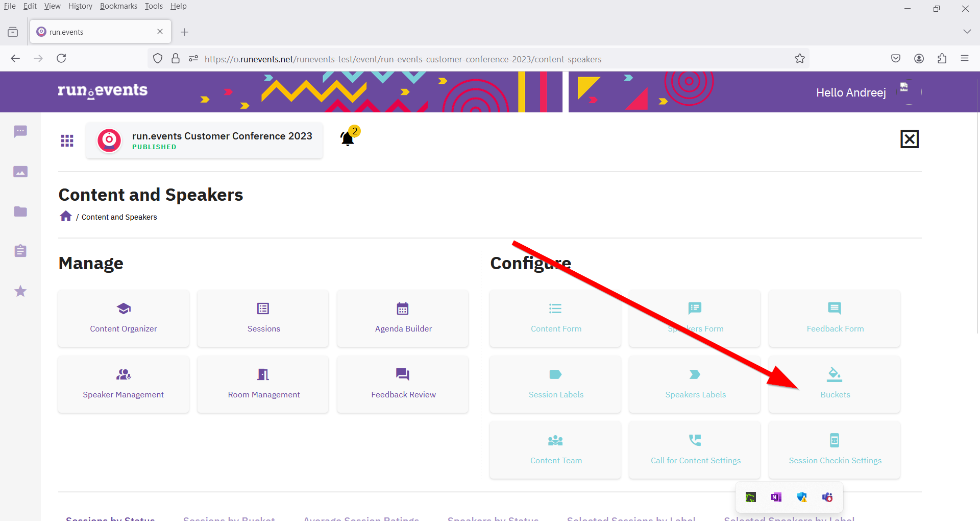Open the Content Team card
This screenshot has width=980, height=521.
pyautogui.click(x=555, y=450)
